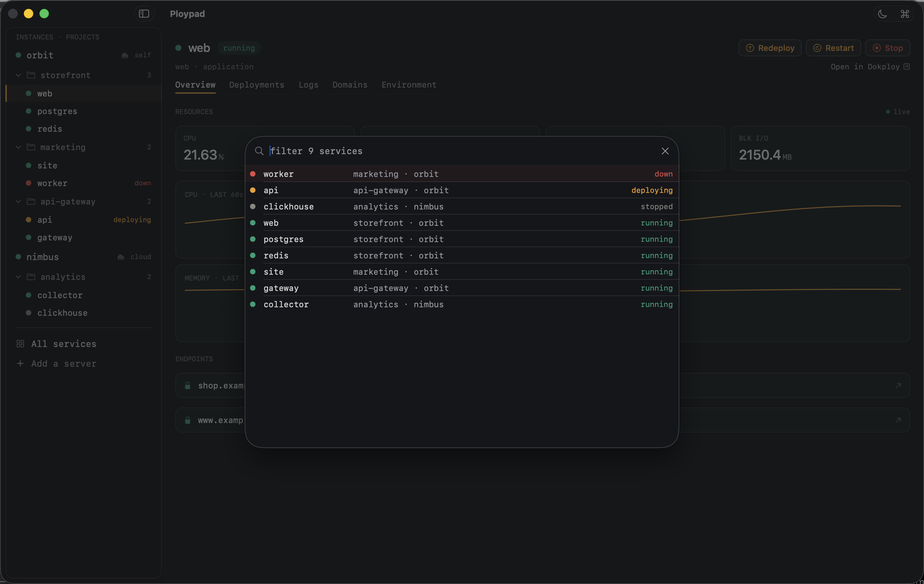
Task: Switch to the Environment tab
Action: tap(409, 85)
